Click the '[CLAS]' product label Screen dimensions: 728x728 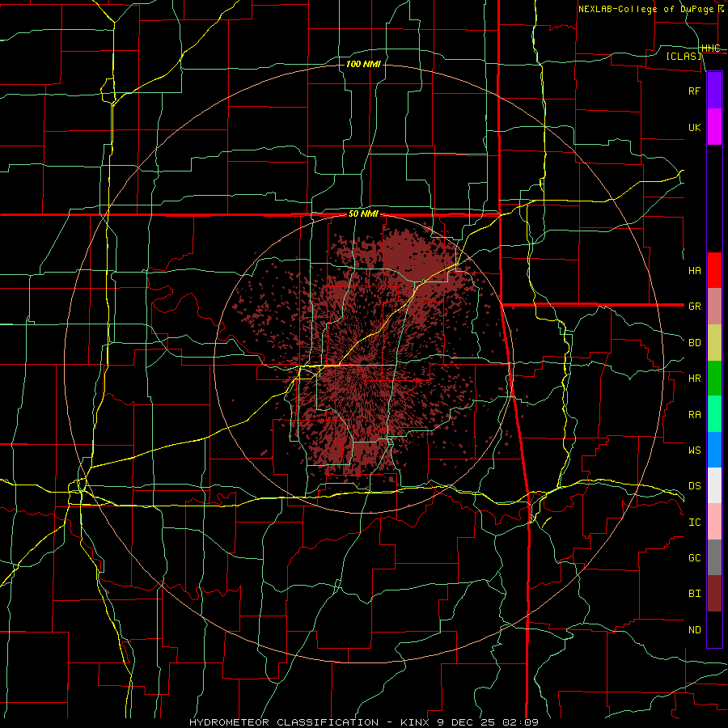pyautogui.click(x=684, y=56)
